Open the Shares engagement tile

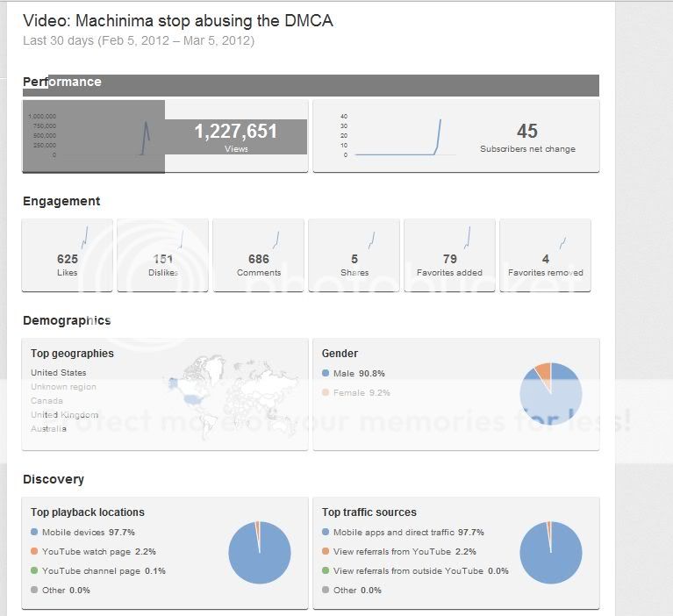(354, 255)
